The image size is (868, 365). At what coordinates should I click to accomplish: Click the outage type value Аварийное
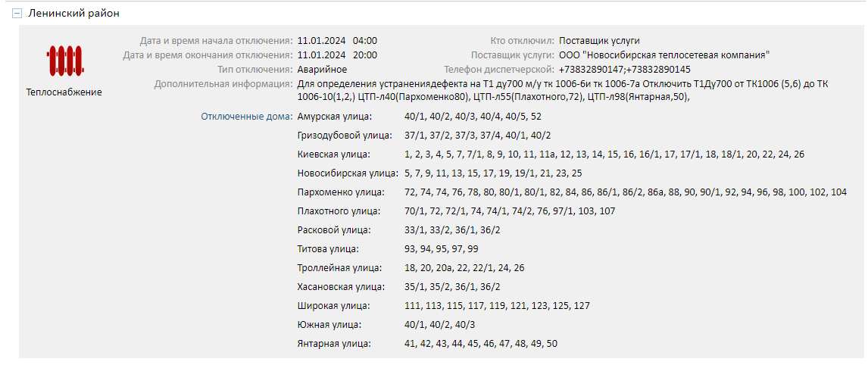click(322, 70)
